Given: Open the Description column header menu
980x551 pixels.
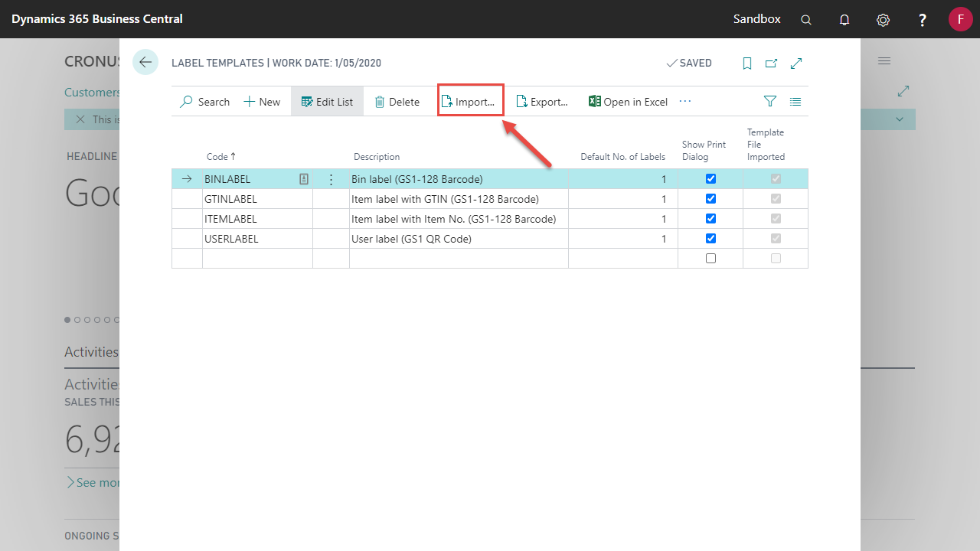Looking at the screenshot, I should coord(377,157).
